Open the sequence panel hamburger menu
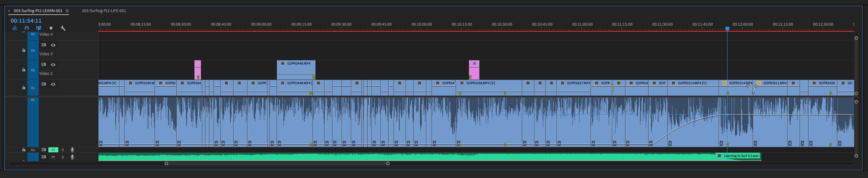This screenshot has height=178, width=868. (67, 11)
